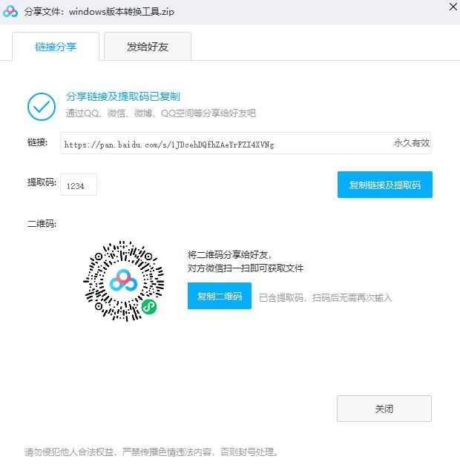Click the 通过QQ、微信、微博 hint text

point(161,113)
